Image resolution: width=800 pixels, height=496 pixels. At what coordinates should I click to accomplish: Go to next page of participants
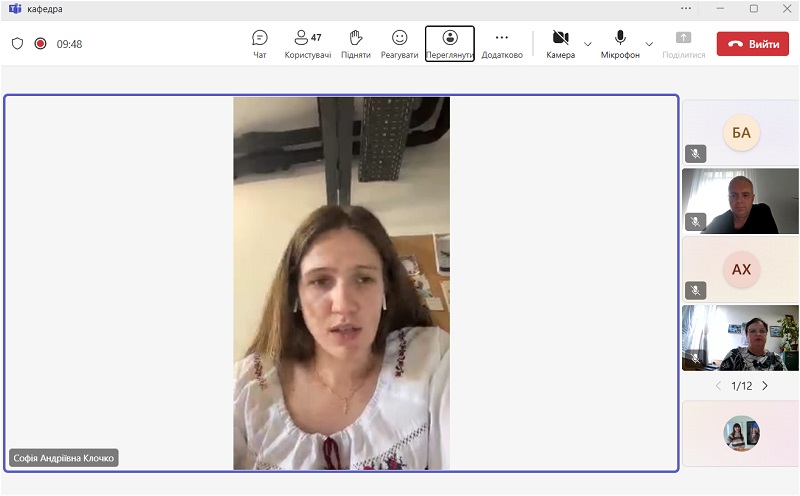click(x=765, y=386)
